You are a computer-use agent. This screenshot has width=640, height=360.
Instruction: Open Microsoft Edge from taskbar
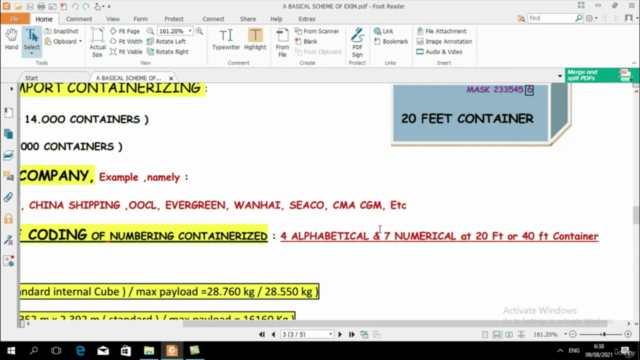click(x=80, y=351)
